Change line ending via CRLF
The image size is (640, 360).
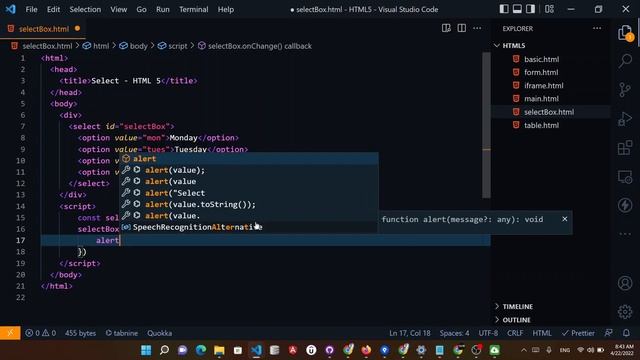[x=515, y=333]
